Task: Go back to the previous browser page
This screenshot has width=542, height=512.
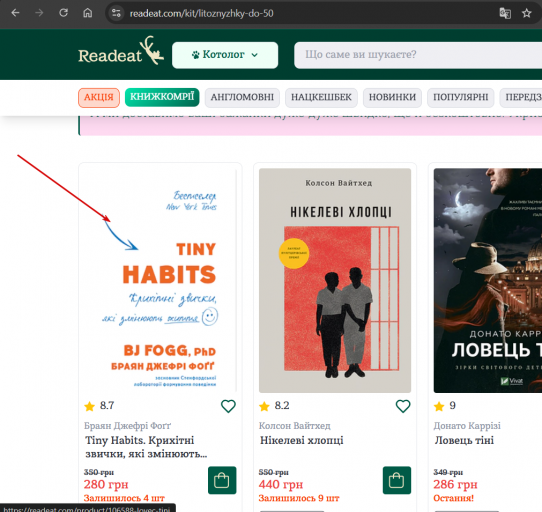Action: click(x=15, y=13)
